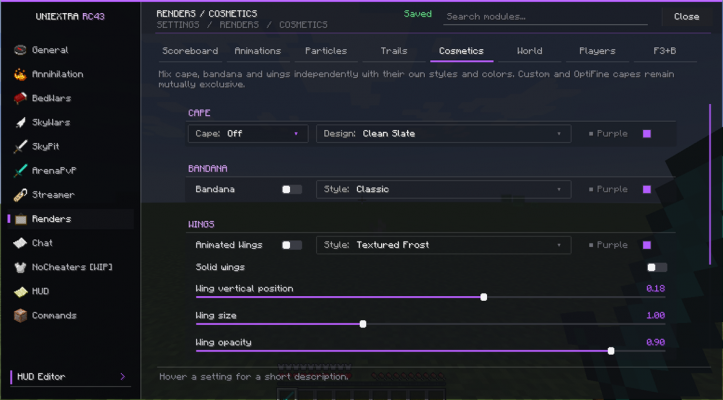Open the bandana Style Classic dropdown
This screenshot has width=723, height=400.
point(444,189)
